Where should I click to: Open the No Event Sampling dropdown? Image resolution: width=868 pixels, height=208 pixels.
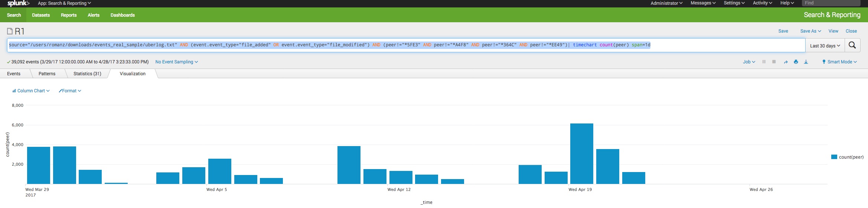click(x=176, y=62)
